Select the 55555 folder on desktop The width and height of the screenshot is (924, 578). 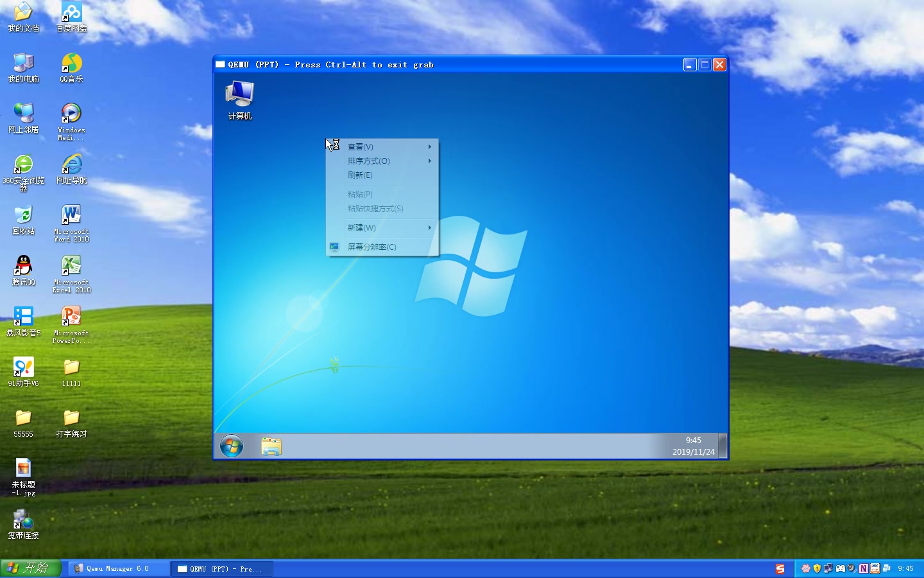click(23, 423)
